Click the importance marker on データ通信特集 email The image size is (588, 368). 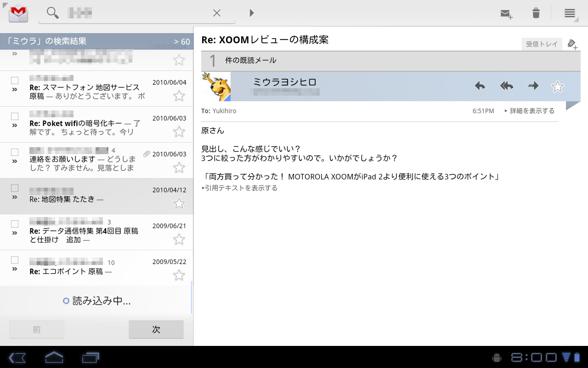(15, 233)
